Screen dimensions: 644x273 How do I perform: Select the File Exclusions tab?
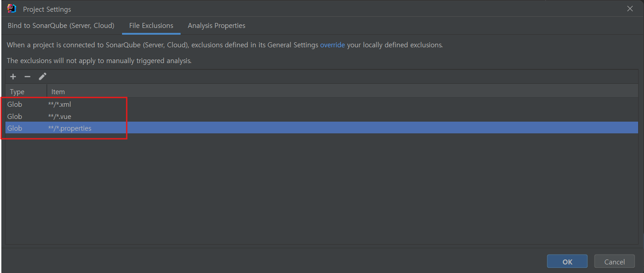(x=151, y=26)
